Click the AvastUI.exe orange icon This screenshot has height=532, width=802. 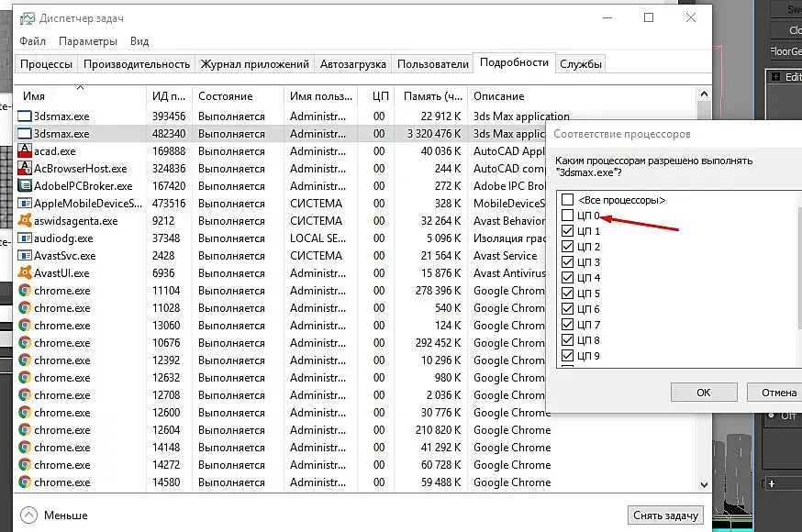pos(25,272)
